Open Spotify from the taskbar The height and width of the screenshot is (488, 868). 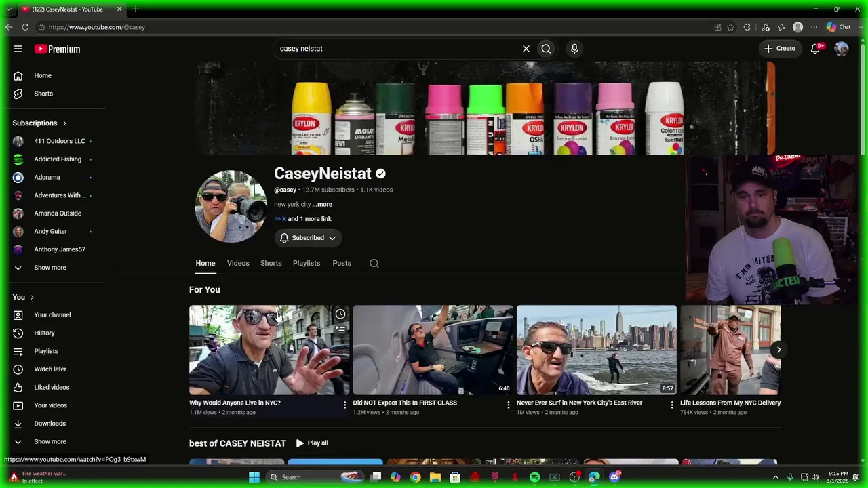(x=534, y=477)
